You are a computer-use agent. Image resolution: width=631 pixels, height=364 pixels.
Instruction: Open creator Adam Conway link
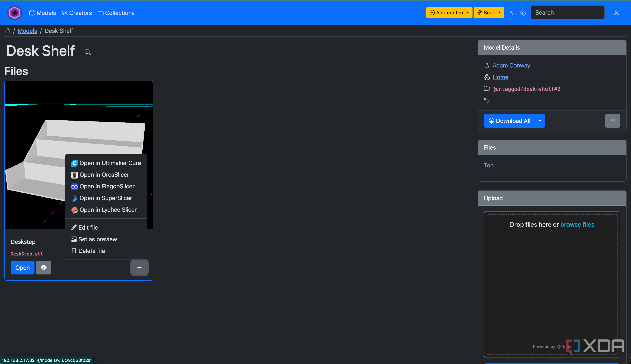point(511,65)
